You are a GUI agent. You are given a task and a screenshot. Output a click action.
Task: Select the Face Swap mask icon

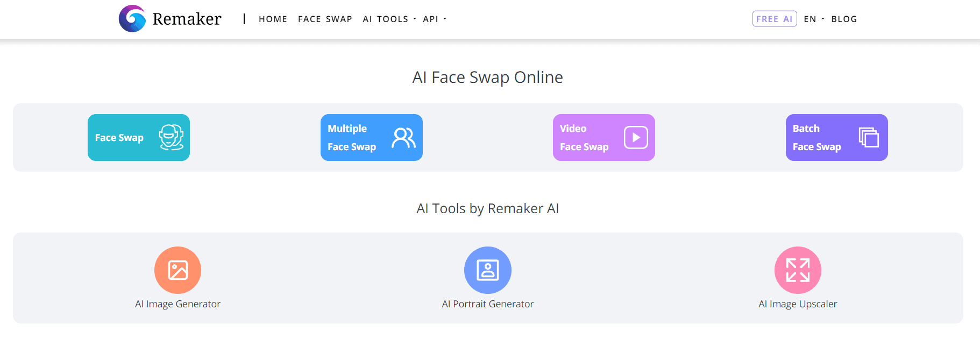(172, 137)
